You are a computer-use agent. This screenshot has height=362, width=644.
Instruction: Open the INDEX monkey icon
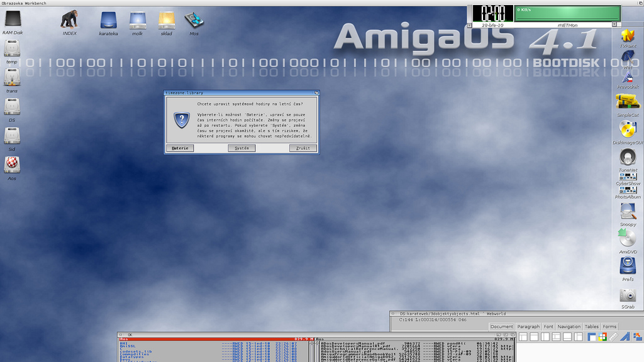(x=69, y=19)
